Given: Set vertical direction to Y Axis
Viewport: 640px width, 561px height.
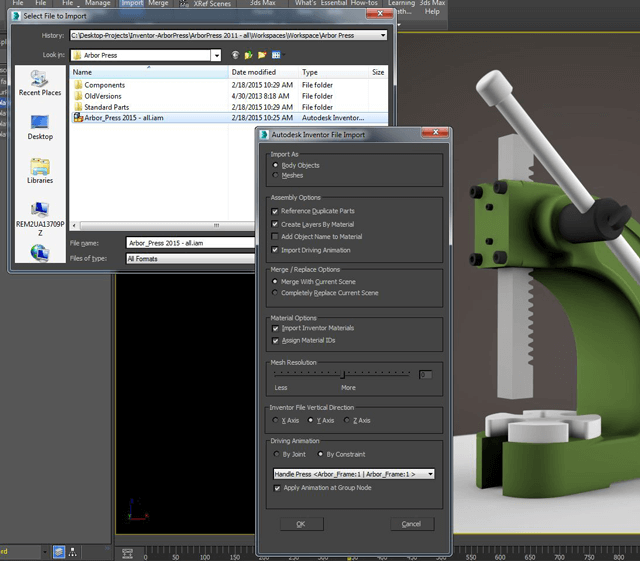Looking at the screenshot, I should coord(311,420).
